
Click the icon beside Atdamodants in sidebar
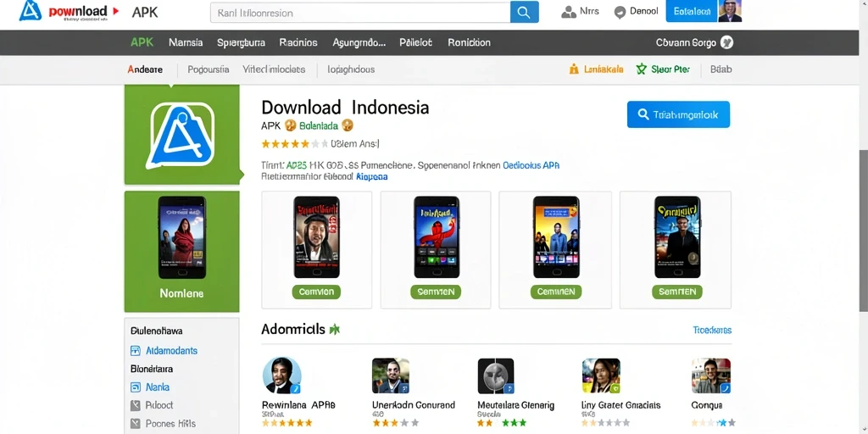coord(136,350)
